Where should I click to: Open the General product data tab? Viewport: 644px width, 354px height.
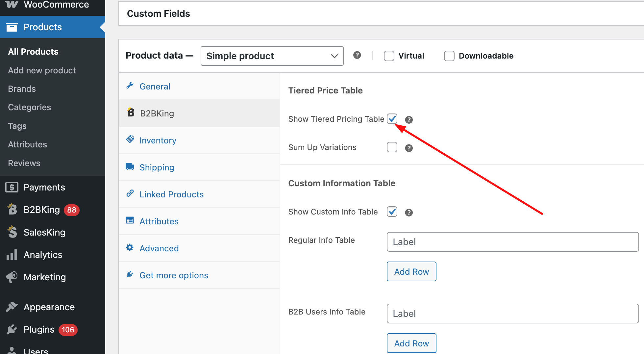[x=199, y=86]
